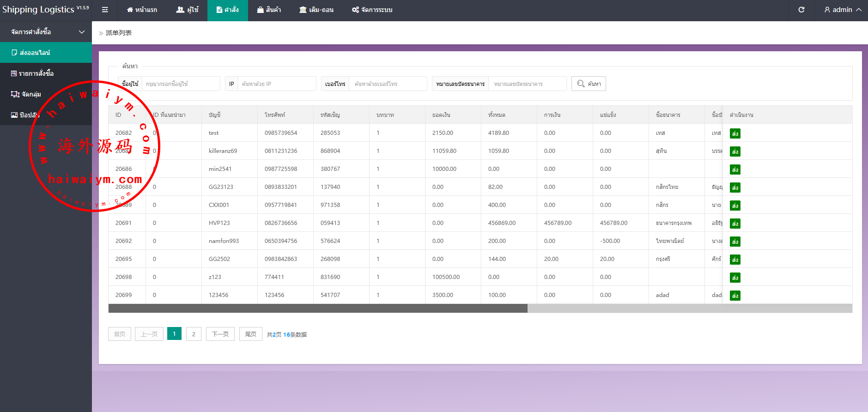This screenshot has width=868, height=412.
Task: Select the orders tab in top navigation
Action: tap(228, 10)
